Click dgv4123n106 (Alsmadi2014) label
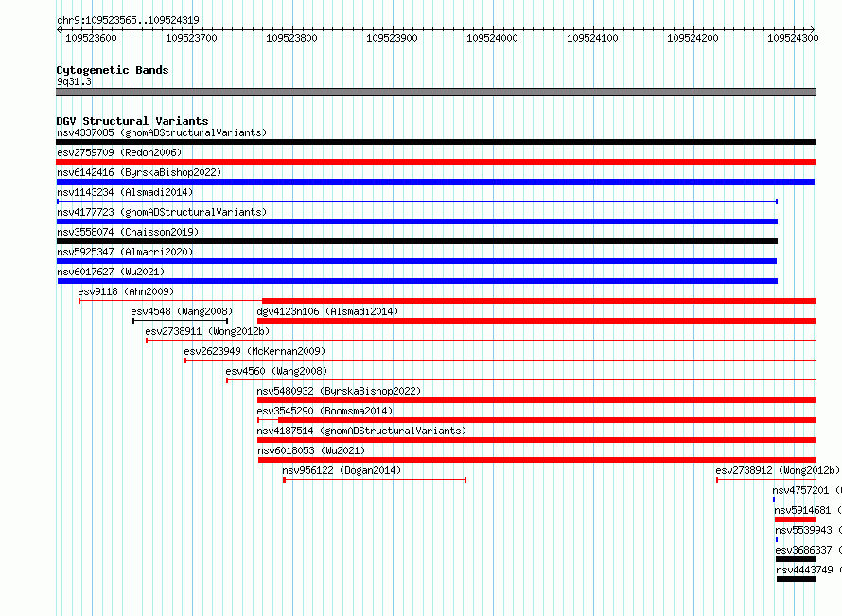This screenshot has height=616, width=842. 327,311
